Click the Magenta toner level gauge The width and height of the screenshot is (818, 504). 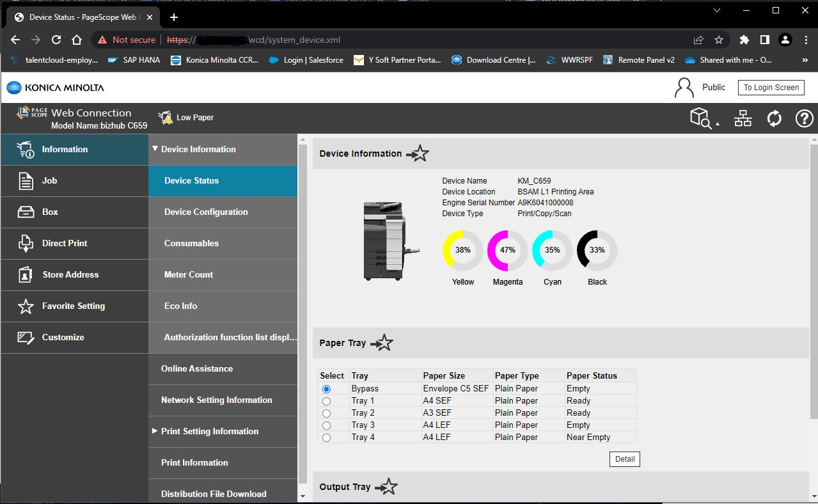[x=507, y=250]
